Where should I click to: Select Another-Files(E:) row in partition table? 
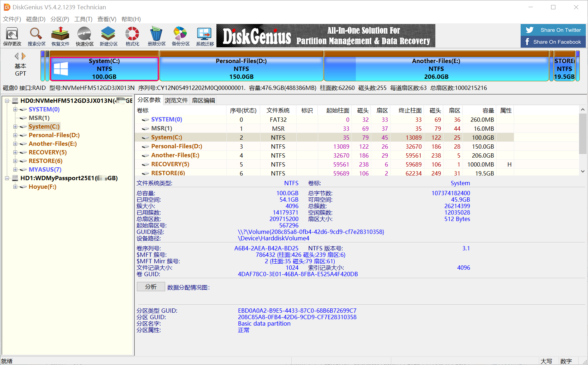pos(324,155)
